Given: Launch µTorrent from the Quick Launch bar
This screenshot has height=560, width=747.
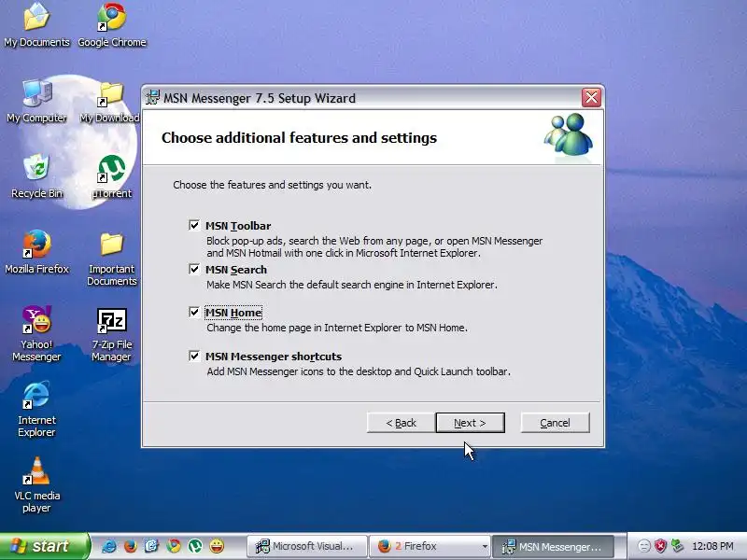Looking at the screenshot, I should [195, 546].
